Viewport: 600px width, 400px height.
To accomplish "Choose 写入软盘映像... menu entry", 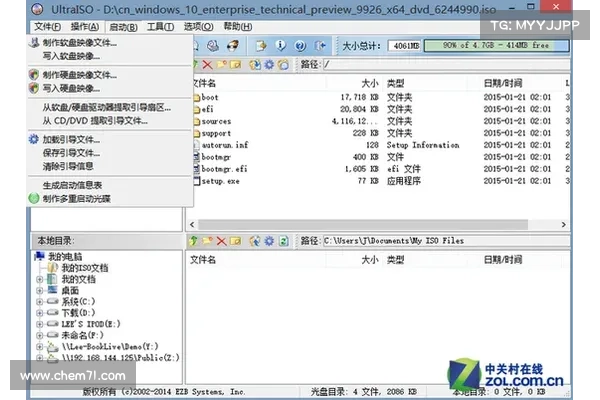I will point(110,56).
